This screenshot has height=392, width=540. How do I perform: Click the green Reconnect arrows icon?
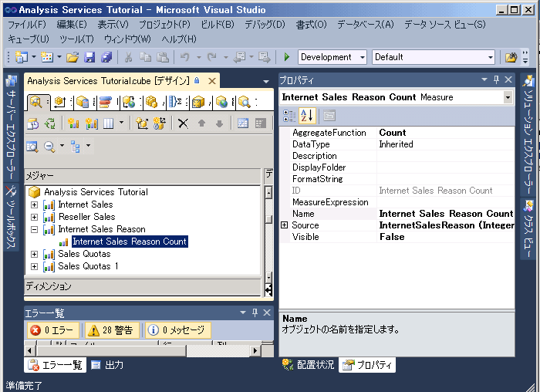pyautogui.click(x=50, y=123)
